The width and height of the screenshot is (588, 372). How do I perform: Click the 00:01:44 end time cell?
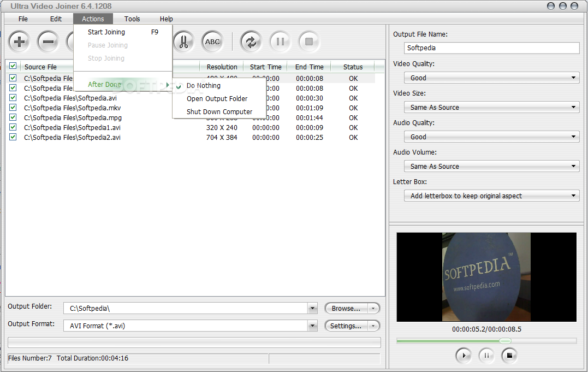point(310,117)
